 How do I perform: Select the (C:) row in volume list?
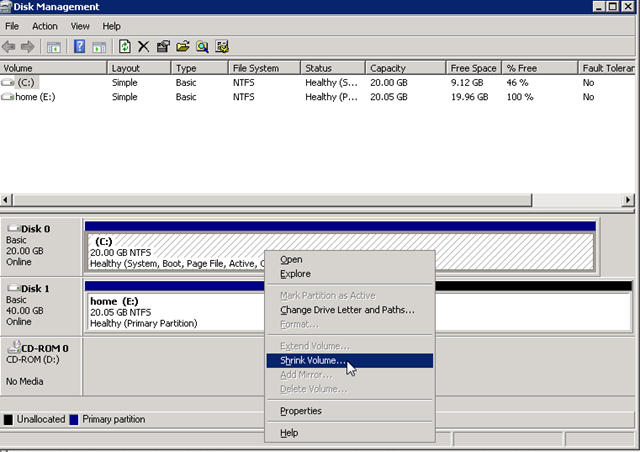(318, 82)
